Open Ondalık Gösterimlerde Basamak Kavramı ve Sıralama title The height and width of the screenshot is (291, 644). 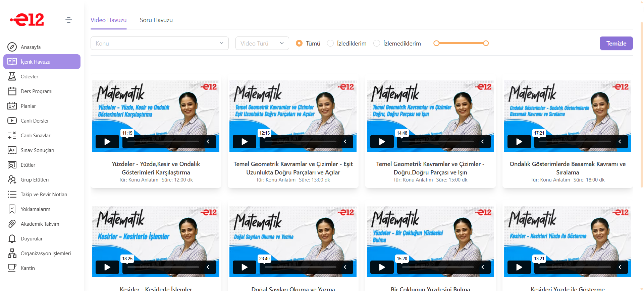(567, 168)
